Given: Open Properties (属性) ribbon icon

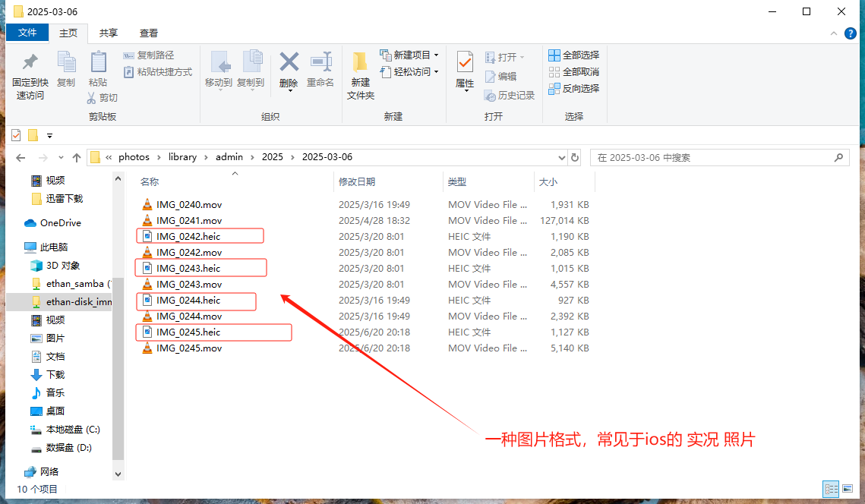Looking at the screenshot, I should [x=465, y=62].
